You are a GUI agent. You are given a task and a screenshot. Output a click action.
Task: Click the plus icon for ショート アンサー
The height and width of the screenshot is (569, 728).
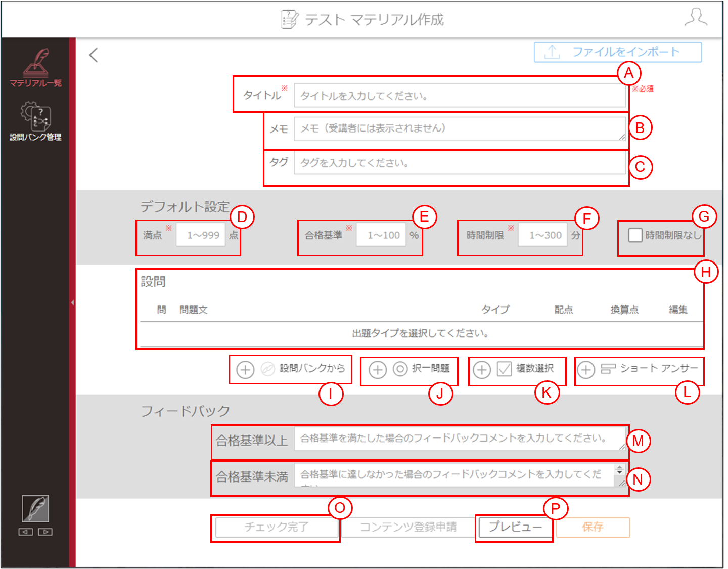tap(586, 370)
